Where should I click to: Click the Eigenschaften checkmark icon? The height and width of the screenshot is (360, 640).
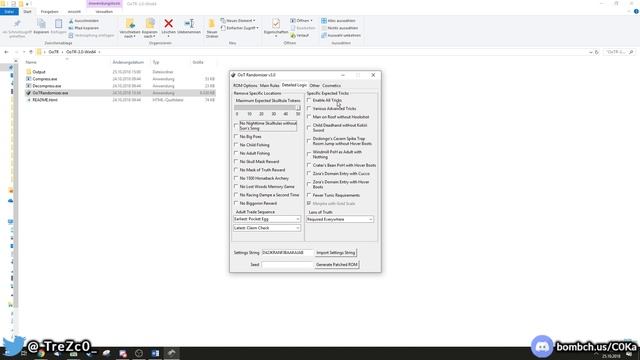pos(276,24)
